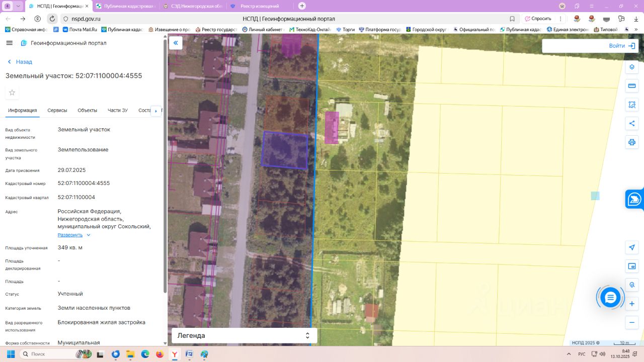Expand the Легенда panel
The width and height of the screenshot is (644, 362).
coord(245,335)
